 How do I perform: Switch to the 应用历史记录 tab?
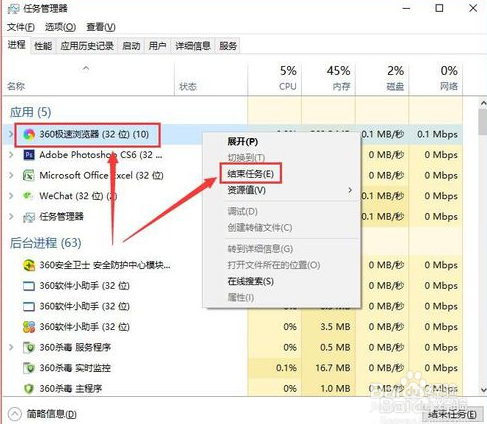click(x=87, y=46)
